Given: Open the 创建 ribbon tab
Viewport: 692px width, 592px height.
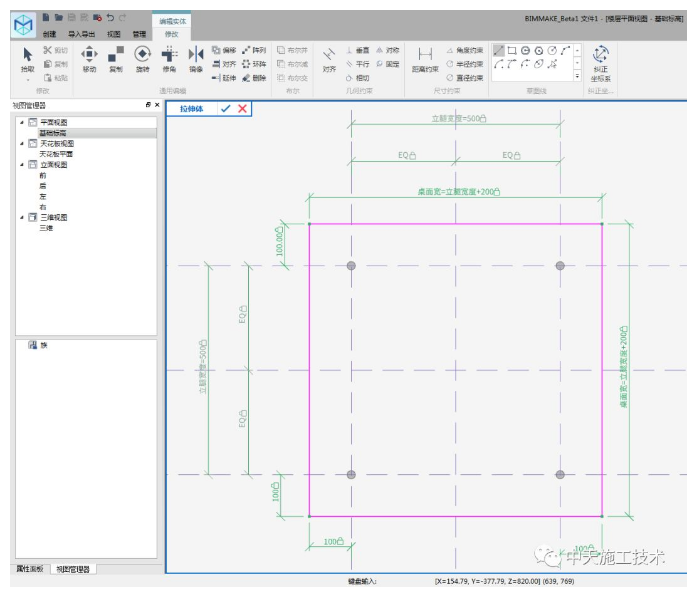Looking at the screenshot, I should pyautogui.click(x=49, y=34).
